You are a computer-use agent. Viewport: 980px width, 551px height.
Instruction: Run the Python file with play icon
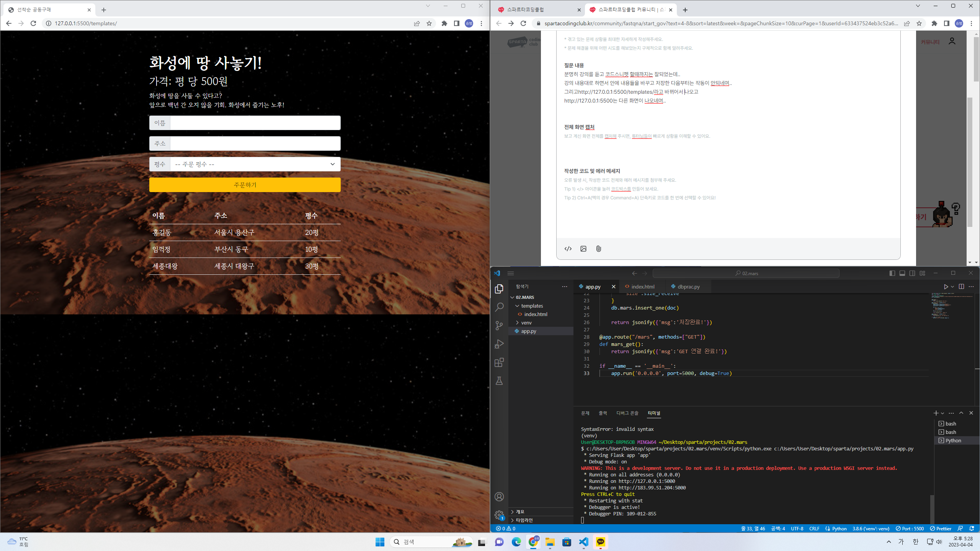coord(946,287)
